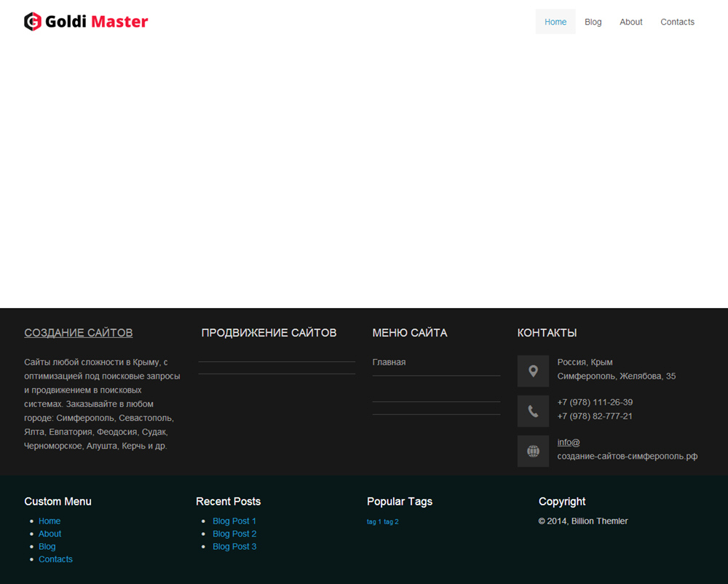Click the address Симферополь, Желябова, 35

[x=617, y=376]
